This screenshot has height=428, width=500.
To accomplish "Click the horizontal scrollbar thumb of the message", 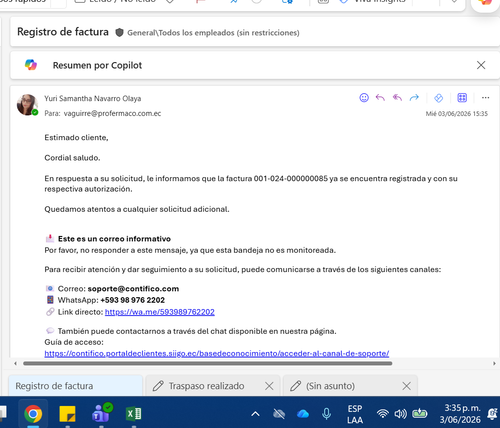I will tap(207, 363).
